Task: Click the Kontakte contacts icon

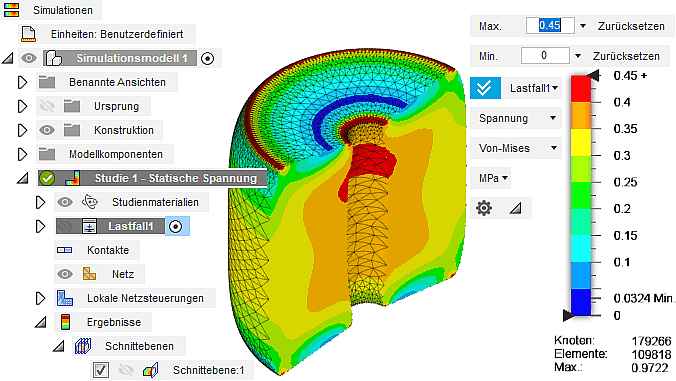Action: [x=65, y=250]
